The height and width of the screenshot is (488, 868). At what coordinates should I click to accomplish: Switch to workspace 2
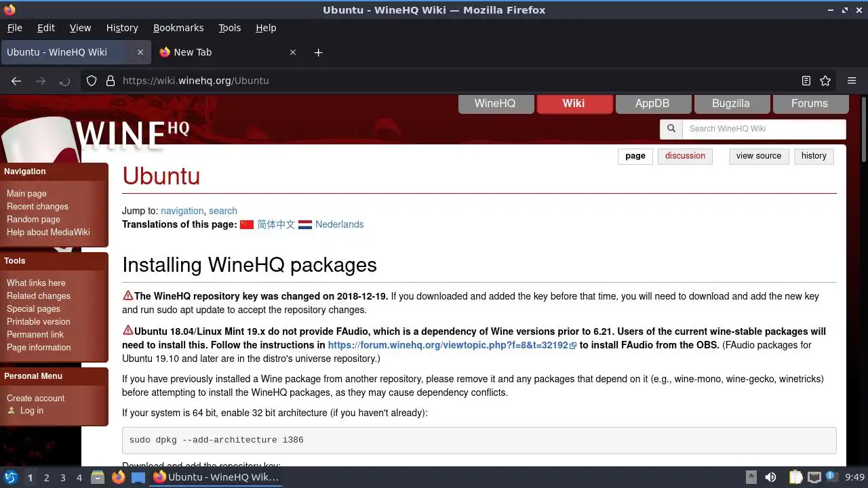click(46, 477)
